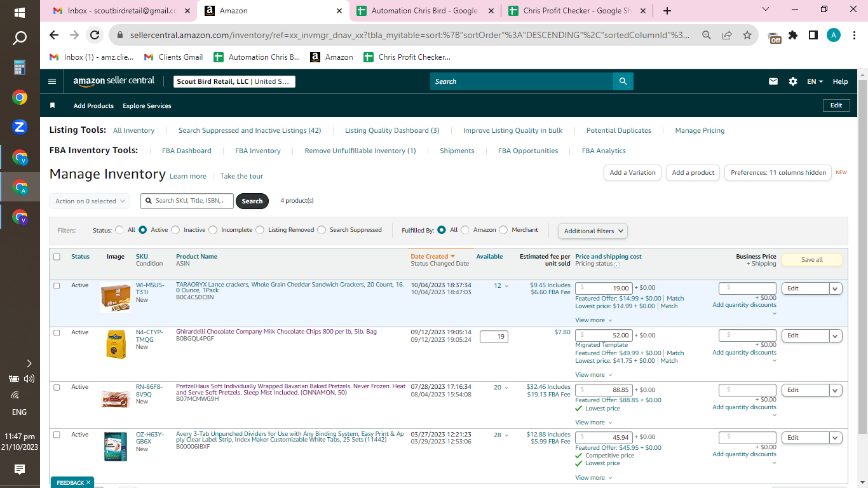The width and height of the screenshot is (868, 488).
Task: Open the Chrome extensions puzzle icon
Action: pos(793,36)
